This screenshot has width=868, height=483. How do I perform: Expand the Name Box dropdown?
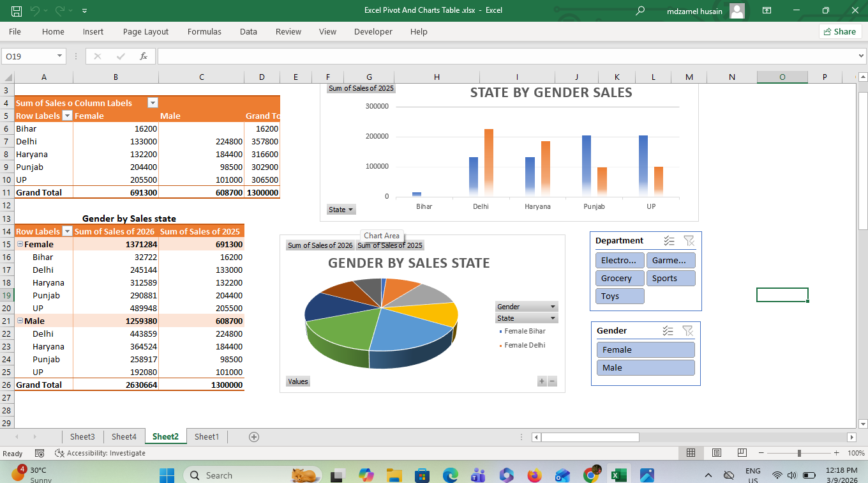click(x=60, y=56)
